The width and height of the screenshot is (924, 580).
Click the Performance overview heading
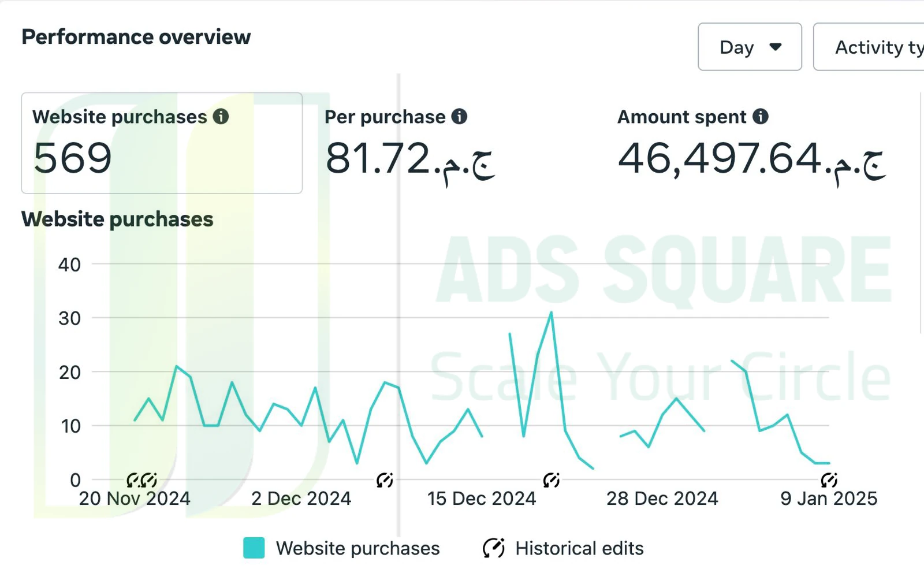point(136,37)
